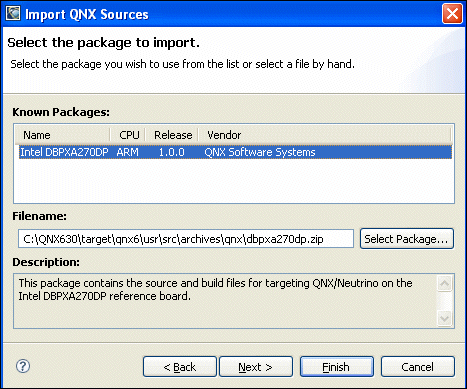Sort packages by Name column header
The height and width of the screenshot is (389, 467).
pyautogui.click(x=63, y=135)
